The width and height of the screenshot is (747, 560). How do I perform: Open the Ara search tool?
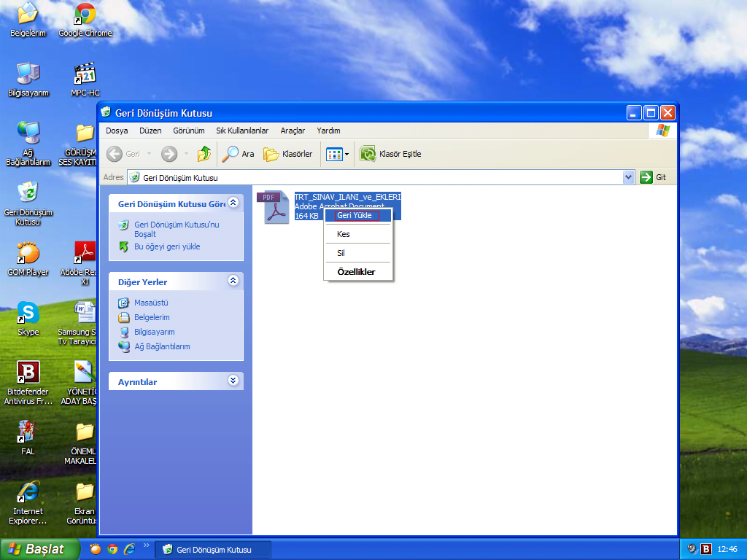click(239, 154)
